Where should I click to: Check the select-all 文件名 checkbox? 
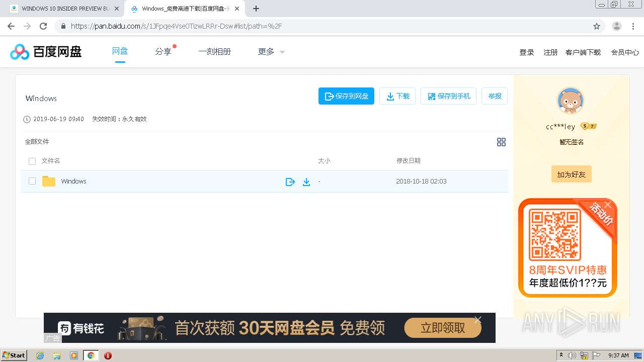pos(32,161)
